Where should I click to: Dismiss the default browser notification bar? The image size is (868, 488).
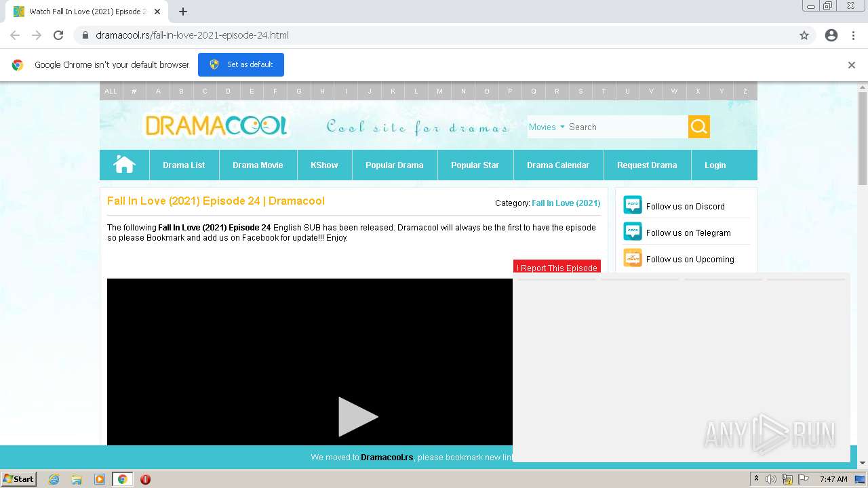[852, 65]
